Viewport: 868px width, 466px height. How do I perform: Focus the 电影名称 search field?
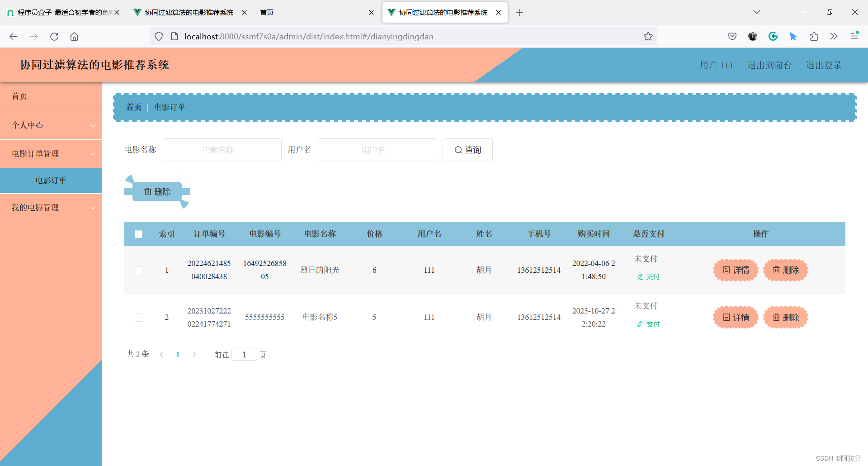tap(222, 150)
